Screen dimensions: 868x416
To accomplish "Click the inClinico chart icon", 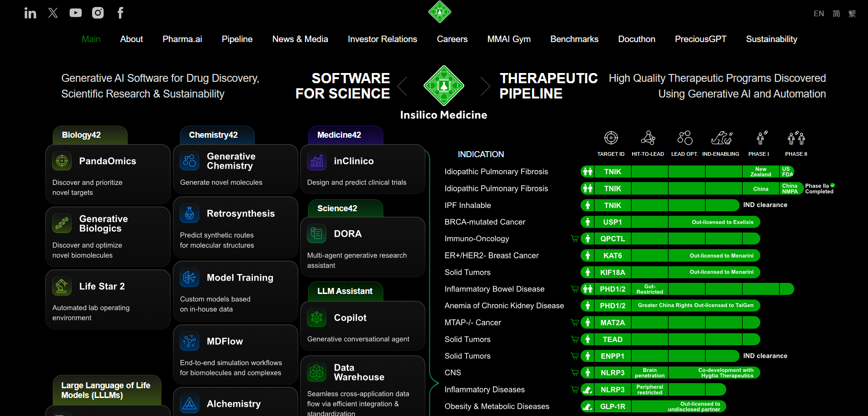I will click(x=317, y=161).
